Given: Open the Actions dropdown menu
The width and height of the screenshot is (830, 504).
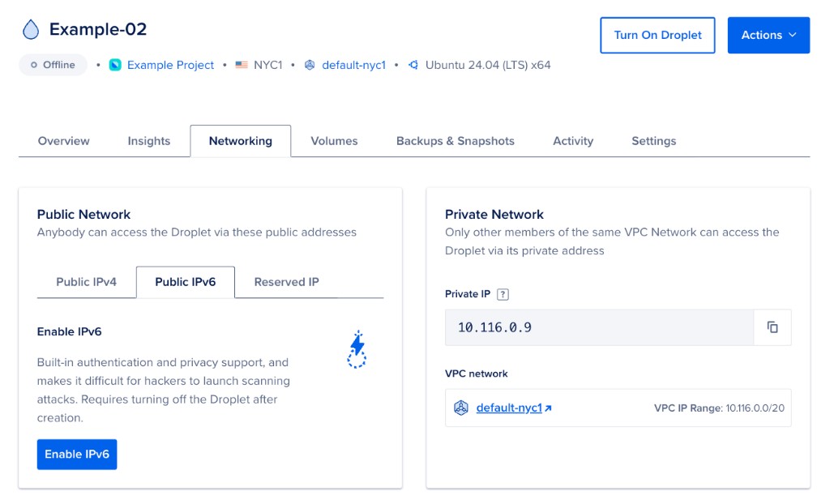Looking at the screenshot, I should click(768, 35).
